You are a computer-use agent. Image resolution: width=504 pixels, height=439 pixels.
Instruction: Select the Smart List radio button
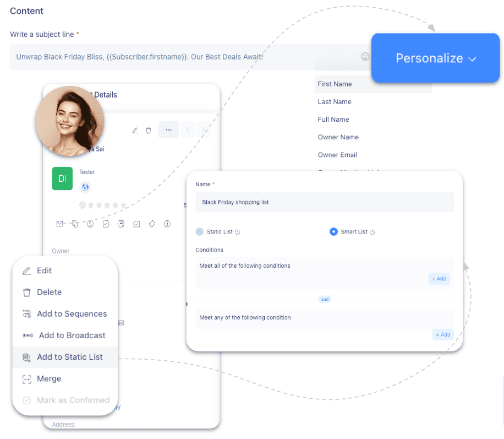click(333, 232)
